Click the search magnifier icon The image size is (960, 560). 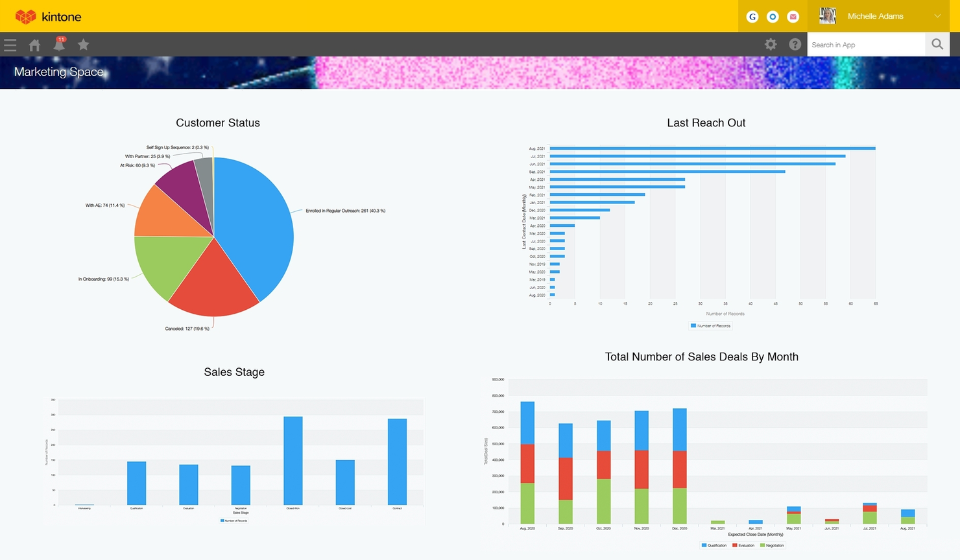tap(937, 44)
